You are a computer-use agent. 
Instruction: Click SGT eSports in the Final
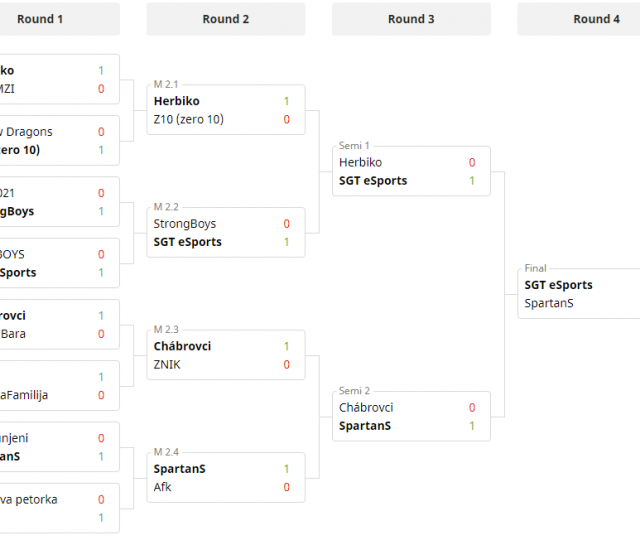coord(558,285)
